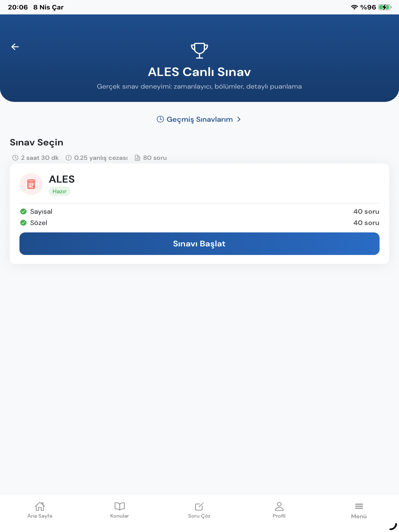The width and height of the screenshot is (399, 532).
Task: Tap the trophy icon in header
Action: (x=199, y=50)
